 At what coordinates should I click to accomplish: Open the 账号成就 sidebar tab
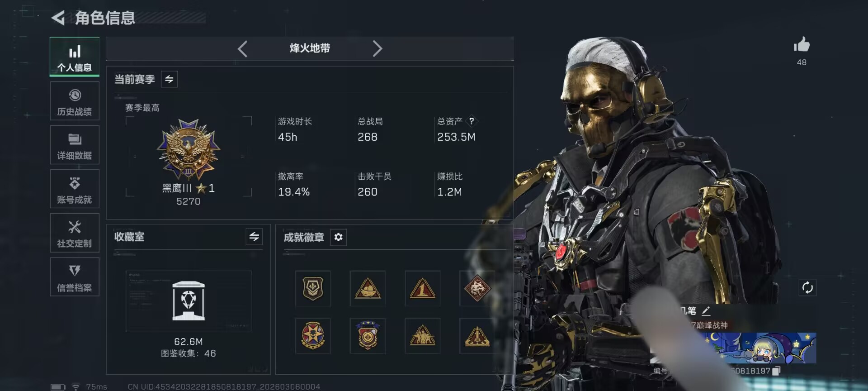(x=75, y=189)
